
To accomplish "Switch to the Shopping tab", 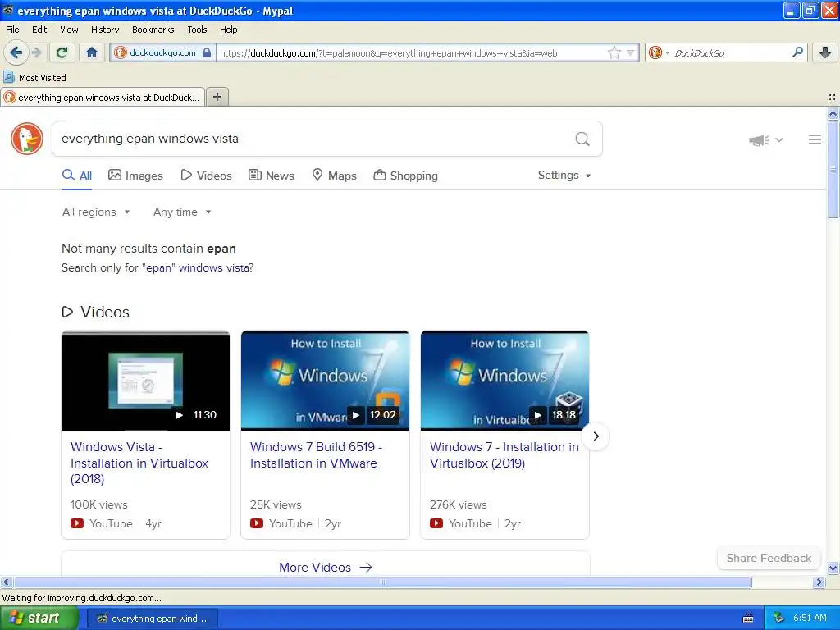I will pyautogui.click(x=405, y=176).
